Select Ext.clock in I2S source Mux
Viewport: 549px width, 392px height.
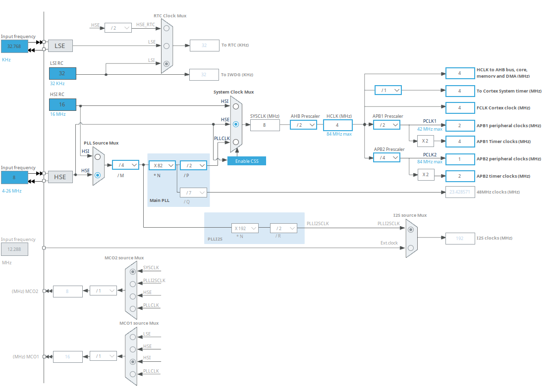point(411,248)
